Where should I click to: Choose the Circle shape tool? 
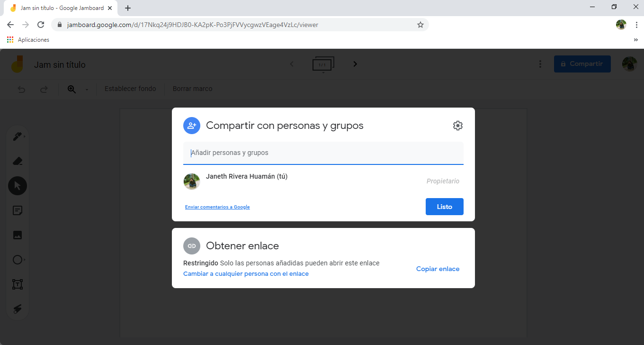pos(18,260)
